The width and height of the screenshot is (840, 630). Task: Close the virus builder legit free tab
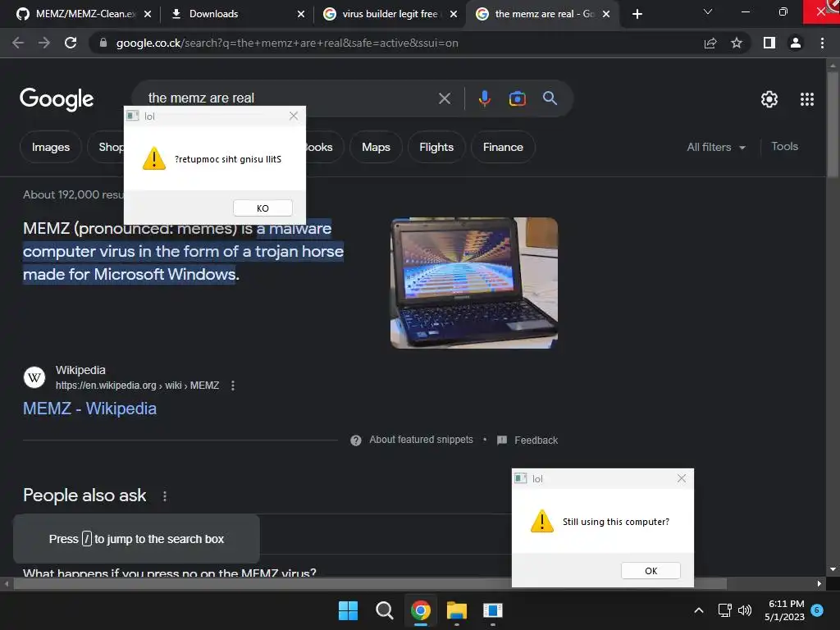[x=454, y=14]
